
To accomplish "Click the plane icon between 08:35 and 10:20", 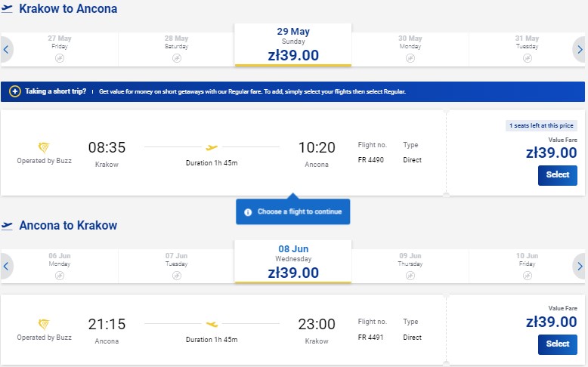I will click(x=212, y=147).
